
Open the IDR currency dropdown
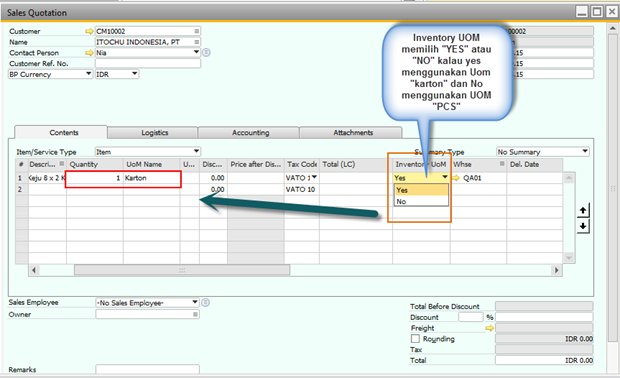(x=134, y=74)
